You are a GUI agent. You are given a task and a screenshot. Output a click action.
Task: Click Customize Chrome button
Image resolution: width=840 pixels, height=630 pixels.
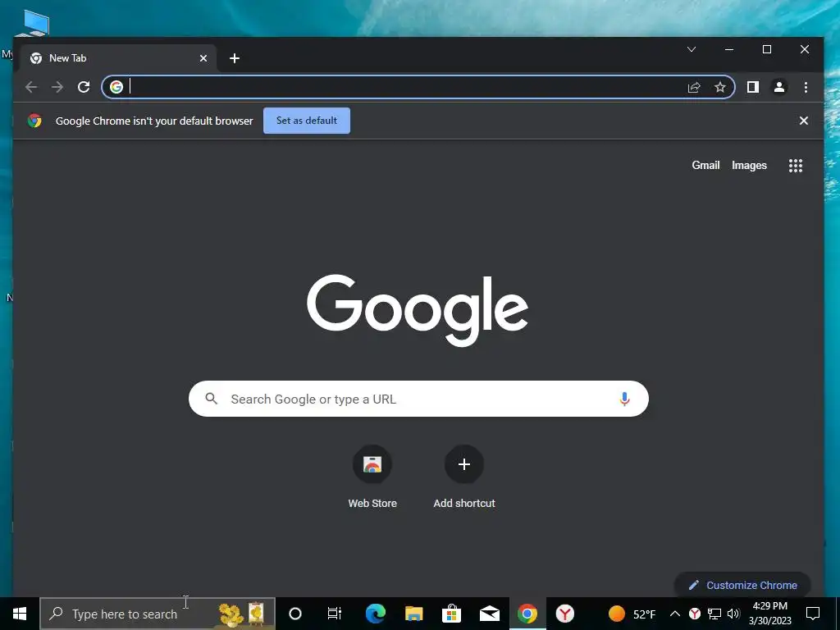(742, 585)
